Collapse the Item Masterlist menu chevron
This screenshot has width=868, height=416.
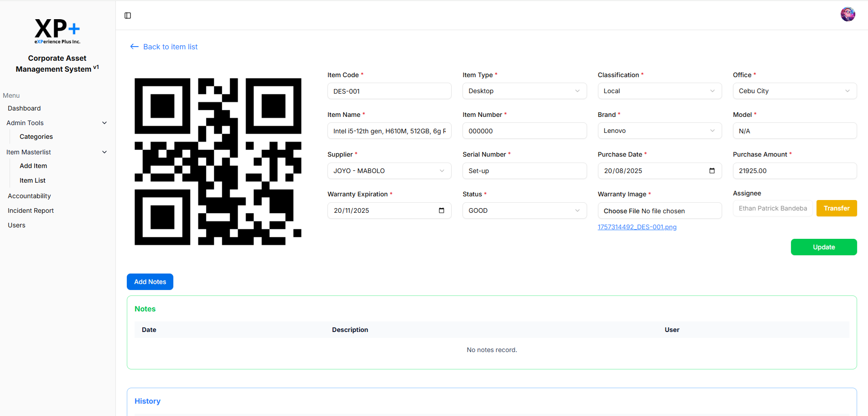(x=104, y=152)
